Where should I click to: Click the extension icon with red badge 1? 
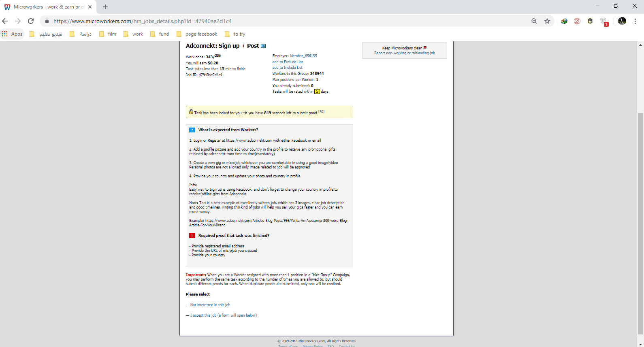[604, 22]
